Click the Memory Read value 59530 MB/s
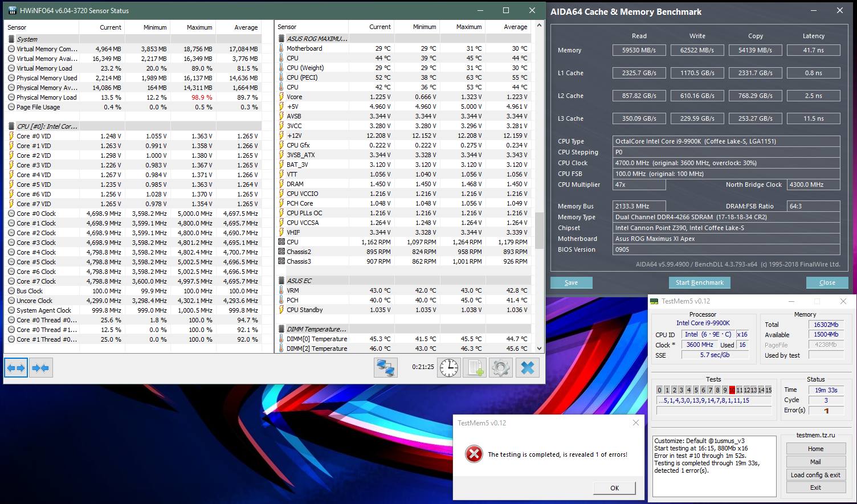Viewport: 857px width, 504px height. coord(639,50)
